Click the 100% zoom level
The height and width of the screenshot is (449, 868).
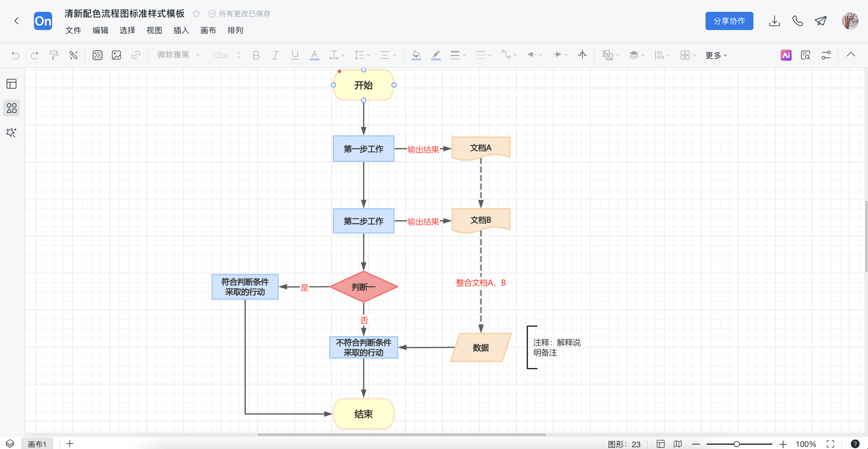click(x=806, y=444)
